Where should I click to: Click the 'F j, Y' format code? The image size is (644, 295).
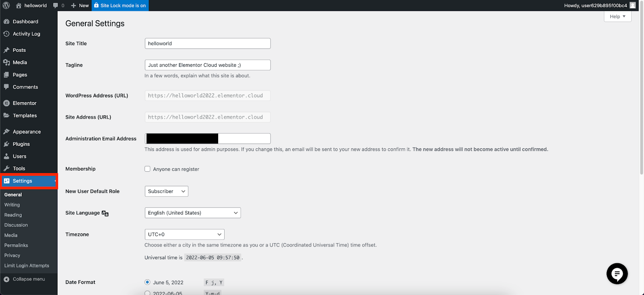click(x=214, y=283)
